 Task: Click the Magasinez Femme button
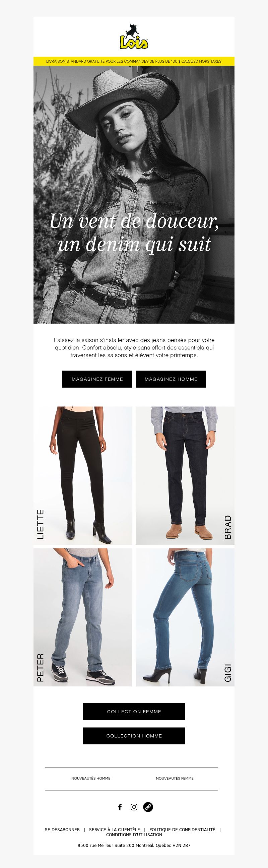pyautogui.click(x=97, y=379)
